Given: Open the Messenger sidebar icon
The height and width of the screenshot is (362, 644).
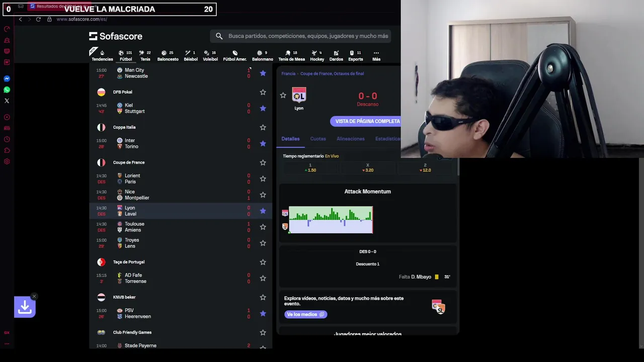Looking at the screenshot, I should 7,79.
